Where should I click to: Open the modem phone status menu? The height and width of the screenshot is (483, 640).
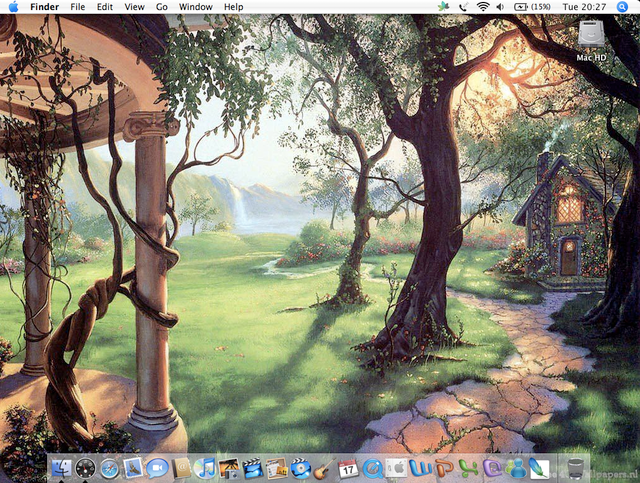point(463,7)
